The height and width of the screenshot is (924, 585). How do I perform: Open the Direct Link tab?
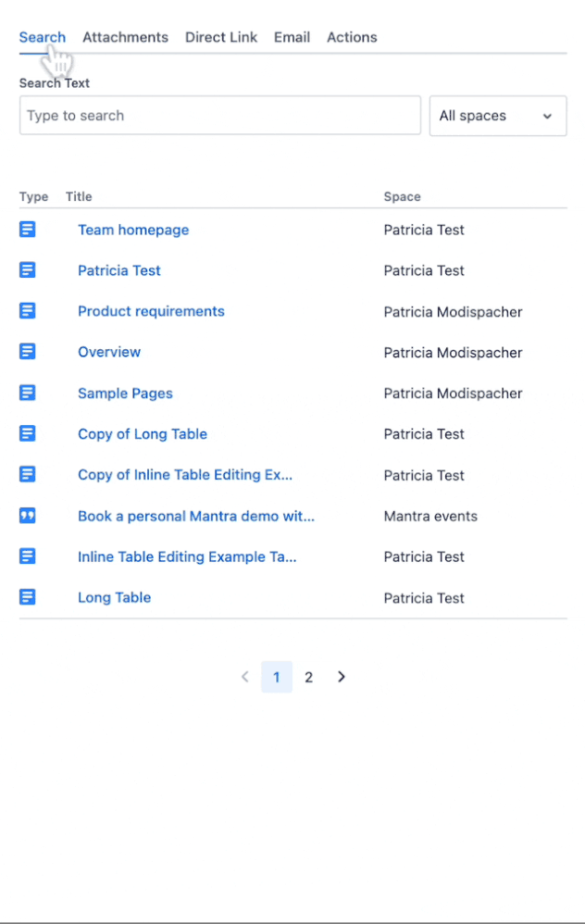pos(220,37)
